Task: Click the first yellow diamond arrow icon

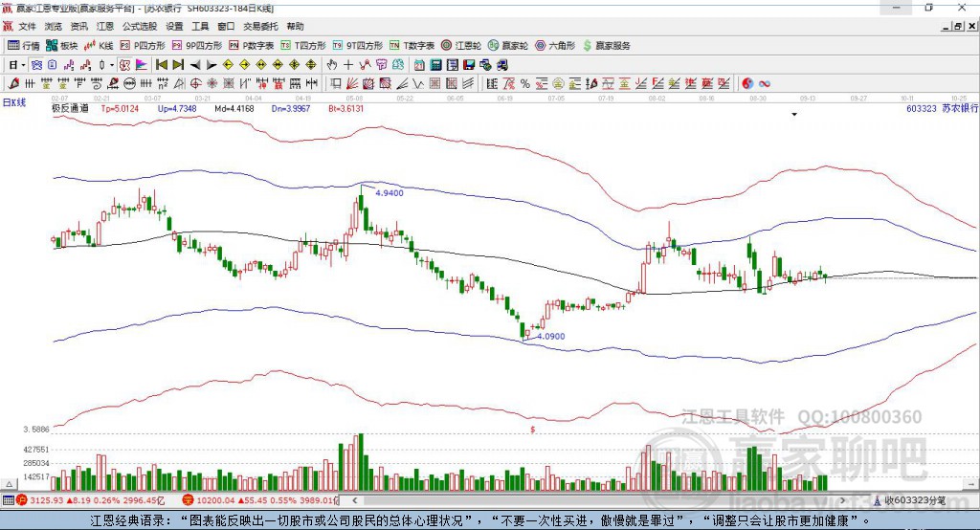Action: coord(228,65)
